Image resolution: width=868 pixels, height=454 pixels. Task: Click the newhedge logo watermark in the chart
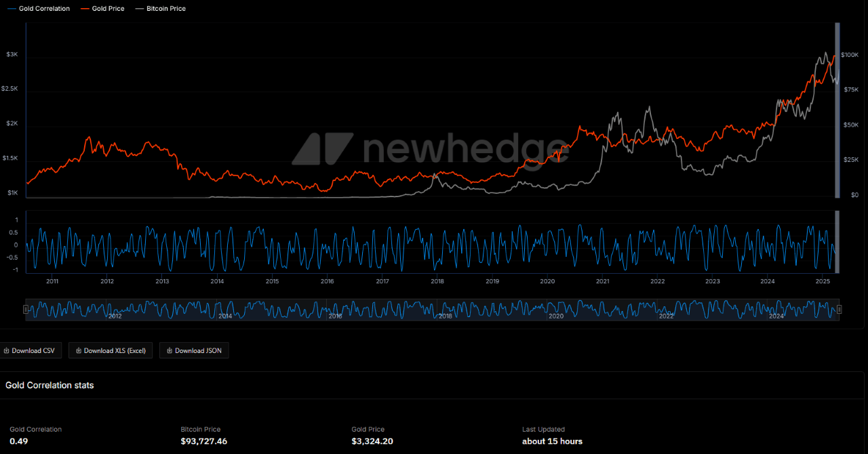coord(431,148)
